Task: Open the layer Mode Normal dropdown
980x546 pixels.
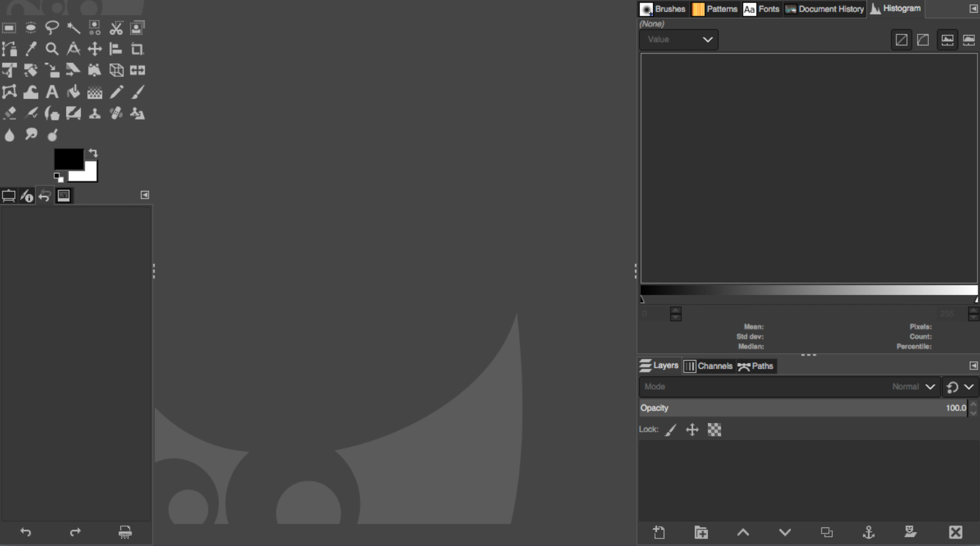Action: click(789, 387)
